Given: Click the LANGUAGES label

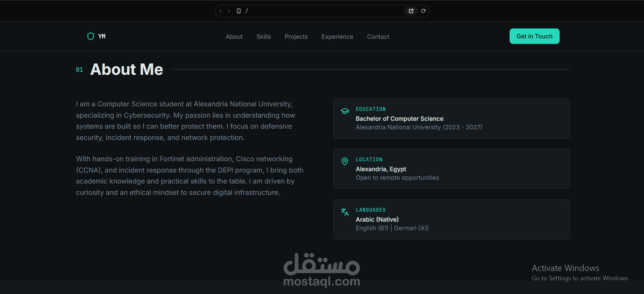Looking at the screenshot, I should click(x=371, y=210).
